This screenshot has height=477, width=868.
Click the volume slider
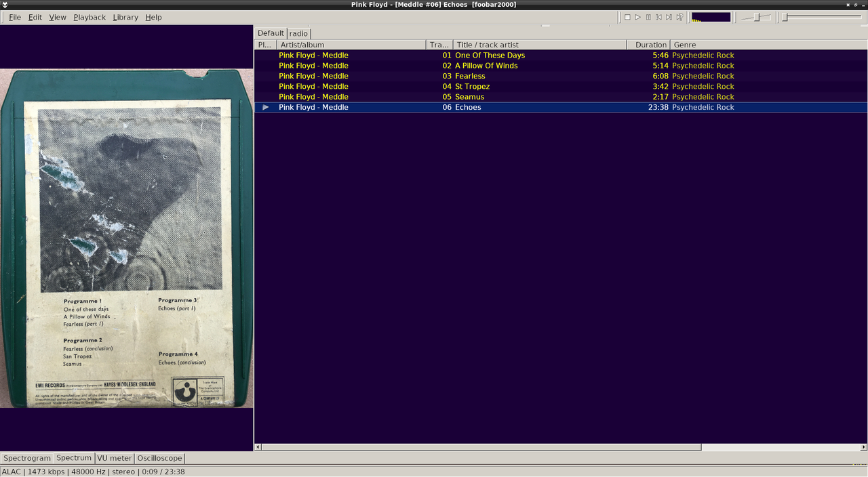click(756, 17)
